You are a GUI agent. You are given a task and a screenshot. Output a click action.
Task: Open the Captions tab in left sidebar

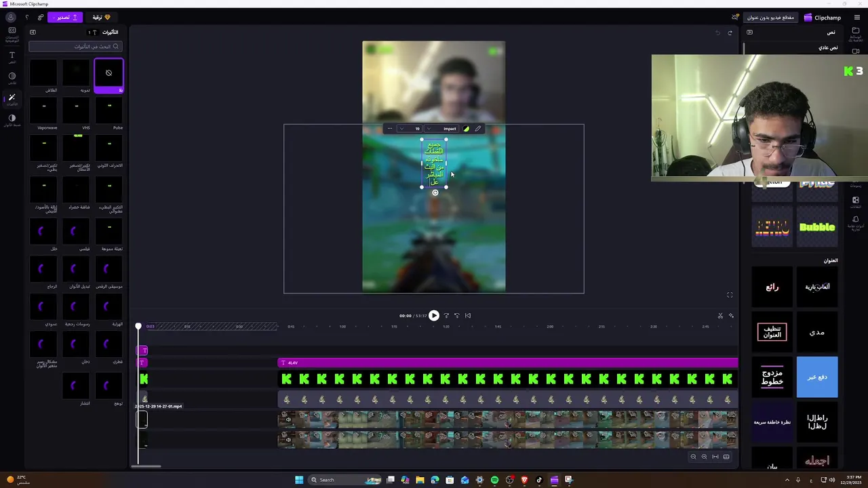12,35
